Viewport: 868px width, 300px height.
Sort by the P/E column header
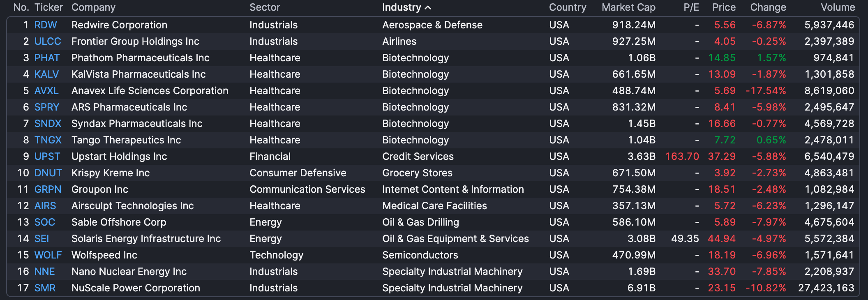tap(691, 7)
